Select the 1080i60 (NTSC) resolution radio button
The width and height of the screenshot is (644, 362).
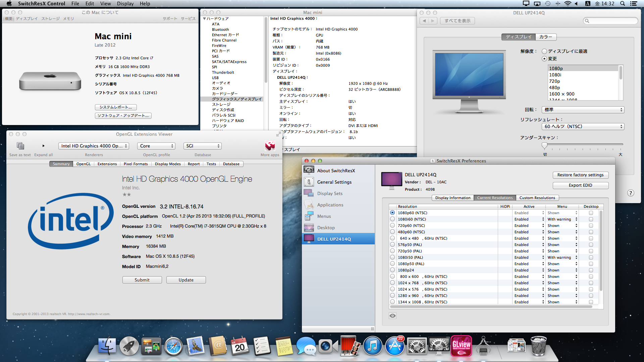click(x=392, y=219)
